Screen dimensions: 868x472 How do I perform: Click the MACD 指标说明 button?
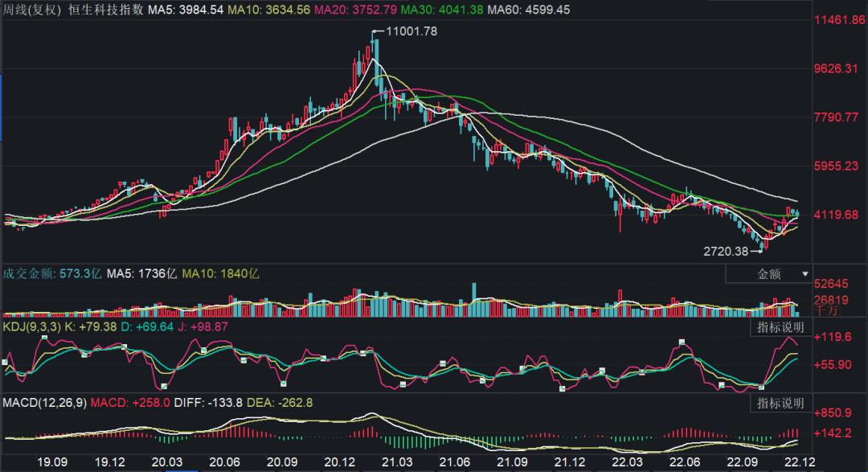pyautogui.click(x=780, y=403)
